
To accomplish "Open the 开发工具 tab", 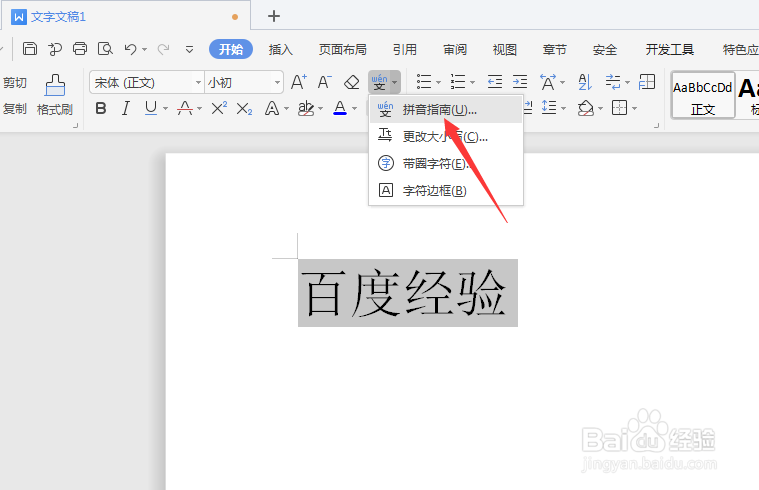I will pos(669,49).
